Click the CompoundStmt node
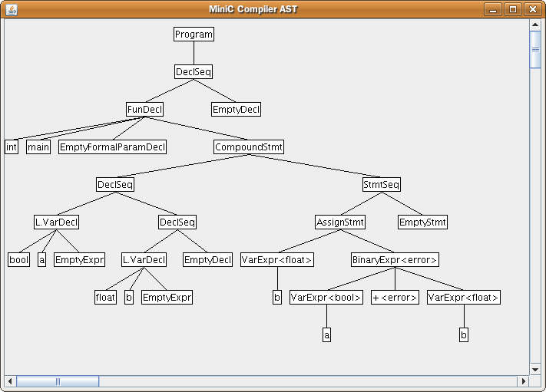 tap(249, 147)
